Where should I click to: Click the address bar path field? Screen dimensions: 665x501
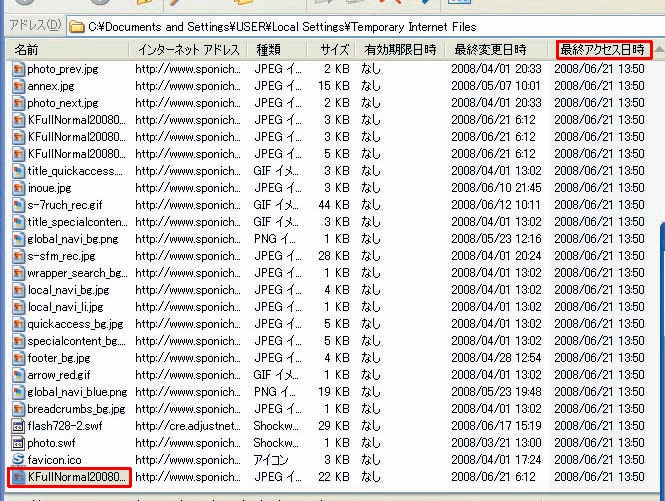click(365, 27)
